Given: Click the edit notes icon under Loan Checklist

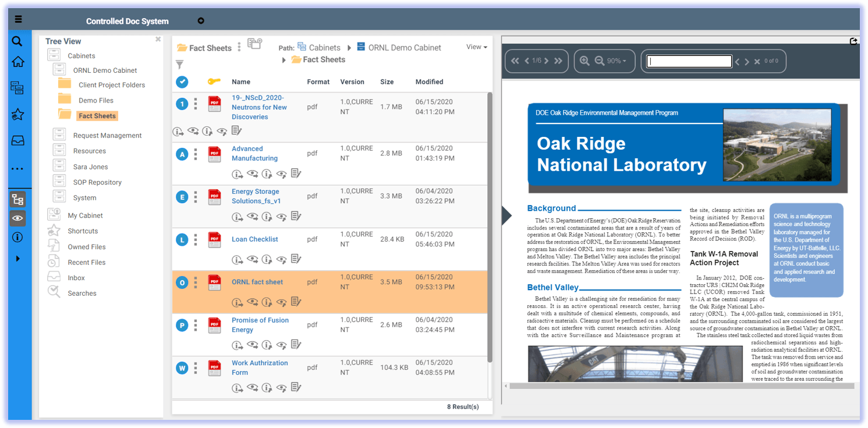Looking at the screenshot, I should [x=296, y=259].
